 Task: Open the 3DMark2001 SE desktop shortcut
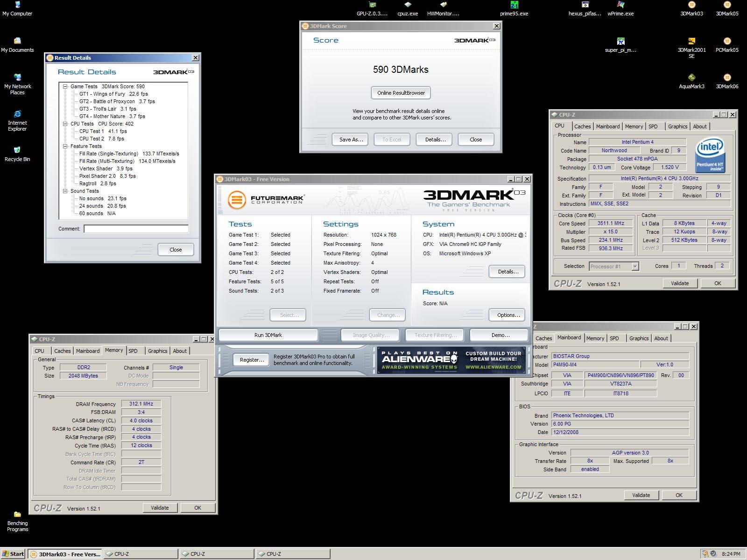691,48
